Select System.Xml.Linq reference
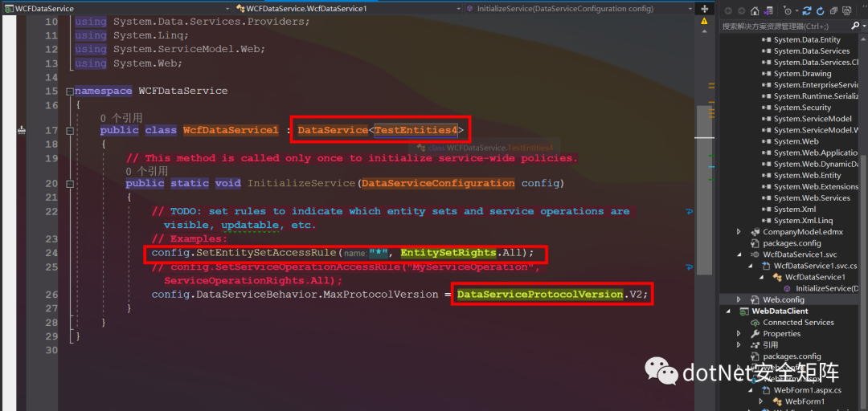Screen dimensions: 868x411 tap(803, 221)
